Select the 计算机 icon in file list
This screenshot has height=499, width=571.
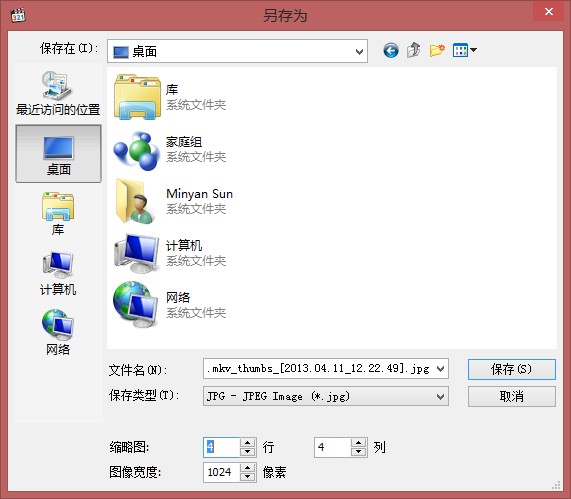(x=137, y=254)
